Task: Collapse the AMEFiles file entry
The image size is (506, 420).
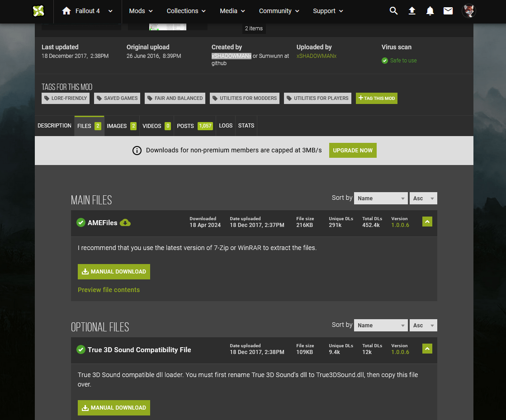Action: [x=427, y=222]
